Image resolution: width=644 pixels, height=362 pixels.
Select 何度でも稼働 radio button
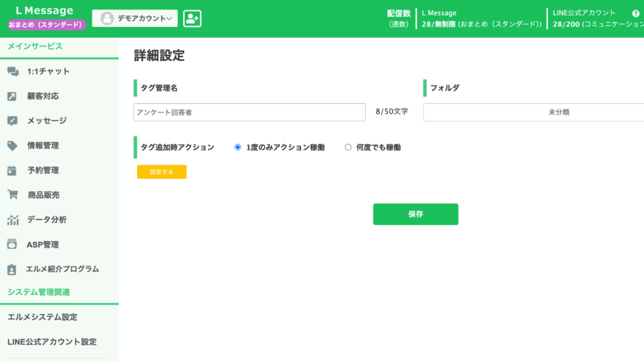point(348,147)
